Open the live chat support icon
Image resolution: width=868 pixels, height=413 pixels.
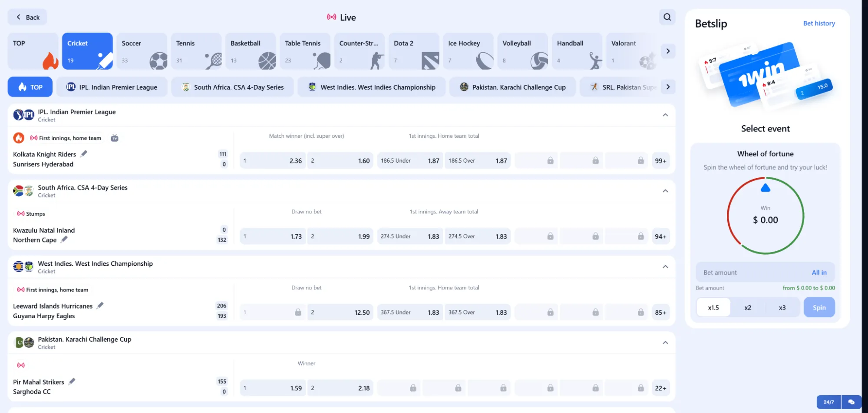(851, 402)
